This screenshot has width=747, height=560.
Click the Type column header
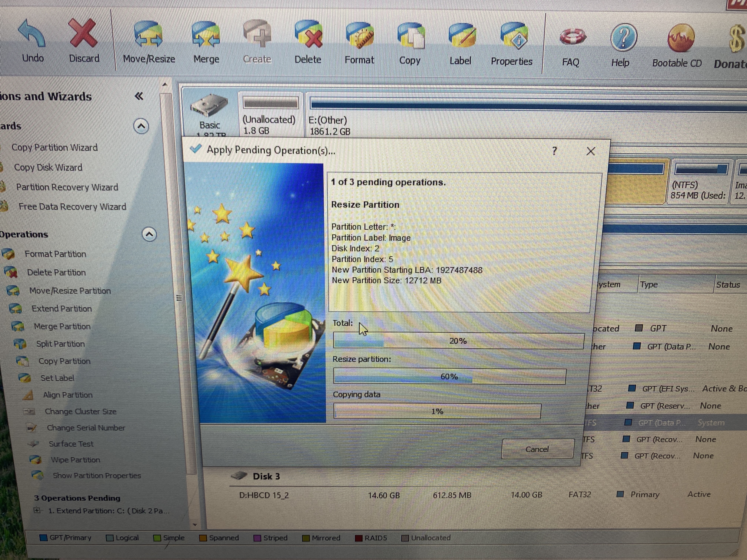pyautogui.click(x=675, y=285)
